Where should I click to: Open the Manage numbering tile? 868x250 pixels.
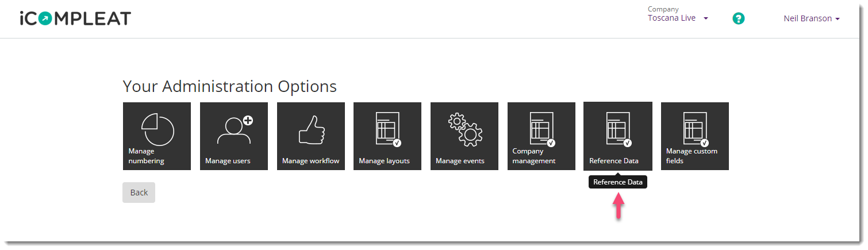(157, 136)
